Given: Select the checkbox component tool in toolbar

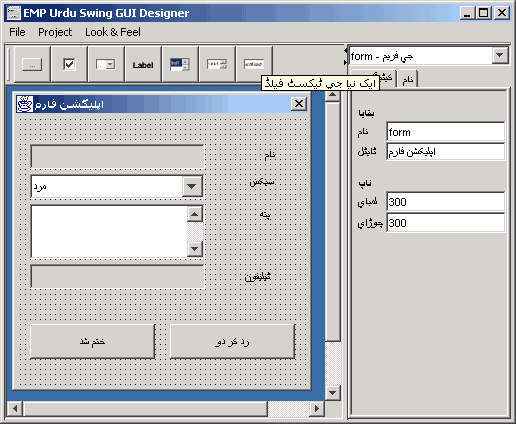Looking at the screenshot, I should pyautogui.click(x=69, y=64).
